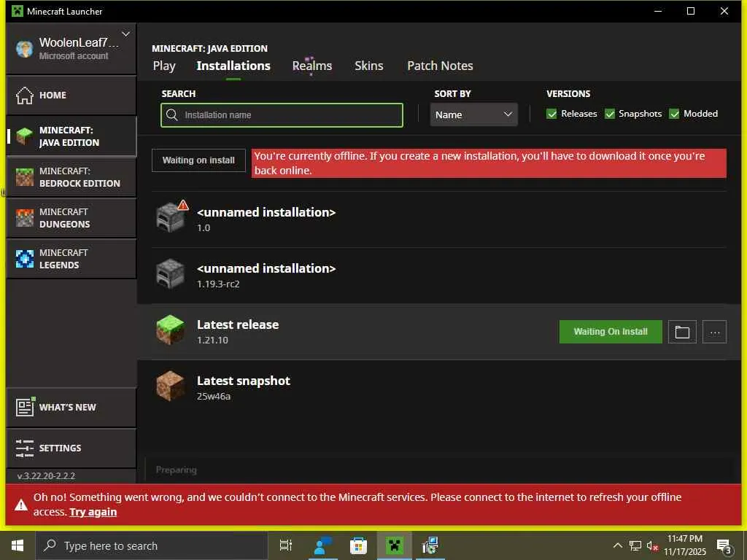Click the network tray icon
Viewport: 747px width, 560px height.
click(635, 545)
